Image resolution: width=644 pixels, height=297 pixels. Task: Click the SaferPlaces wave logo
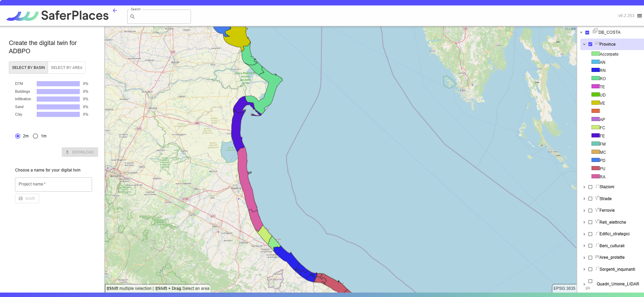pyautogui.click(x=23, y=16)
